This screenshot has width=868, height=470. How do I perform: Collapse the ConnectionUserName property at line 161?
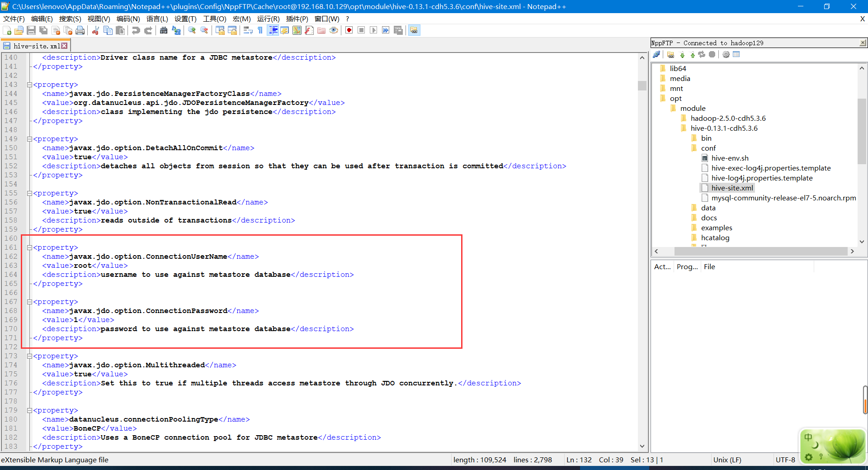tap(29, 247)
